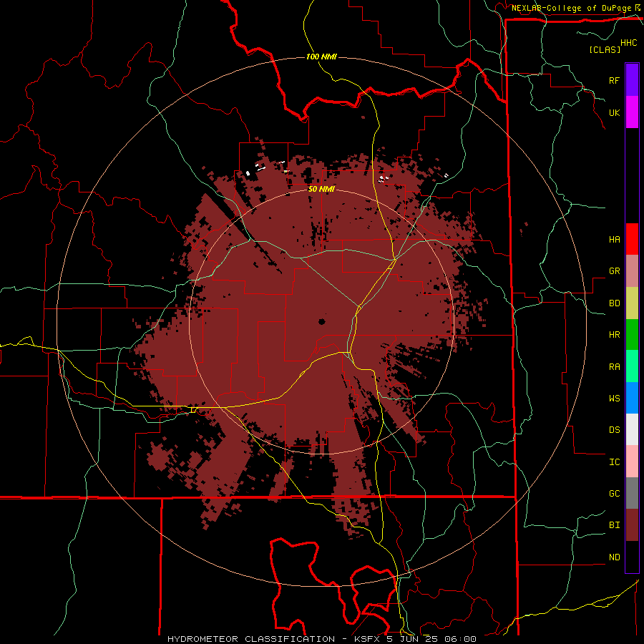The image size is (644, 644).
Task: Click the UK legend label
Action: pyautogui.click(x=614, y=112)
